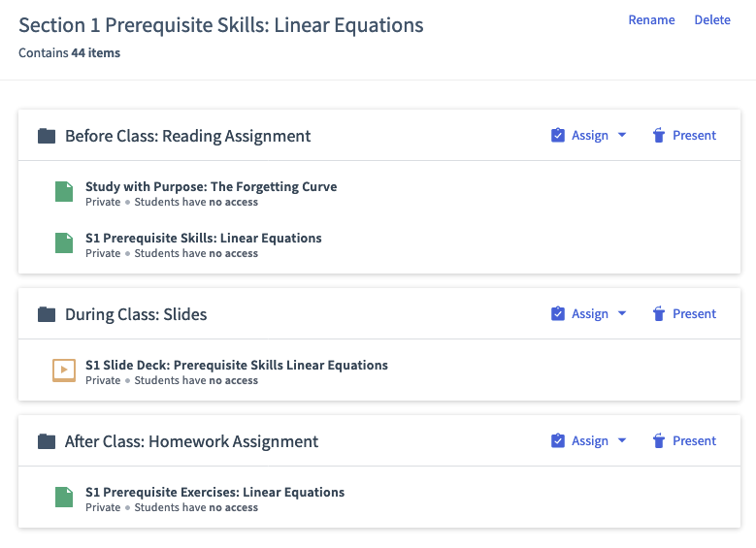The image size is (756, 548).
Task: Click Present icon in During Class row
Action: (659, 313)
